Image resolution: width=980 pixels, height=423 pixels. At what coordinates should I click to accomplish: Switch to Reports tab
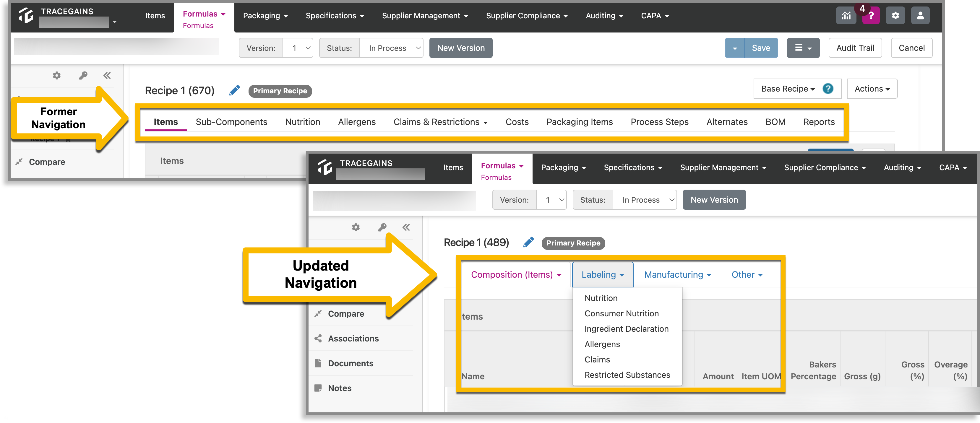pos(819,122)
